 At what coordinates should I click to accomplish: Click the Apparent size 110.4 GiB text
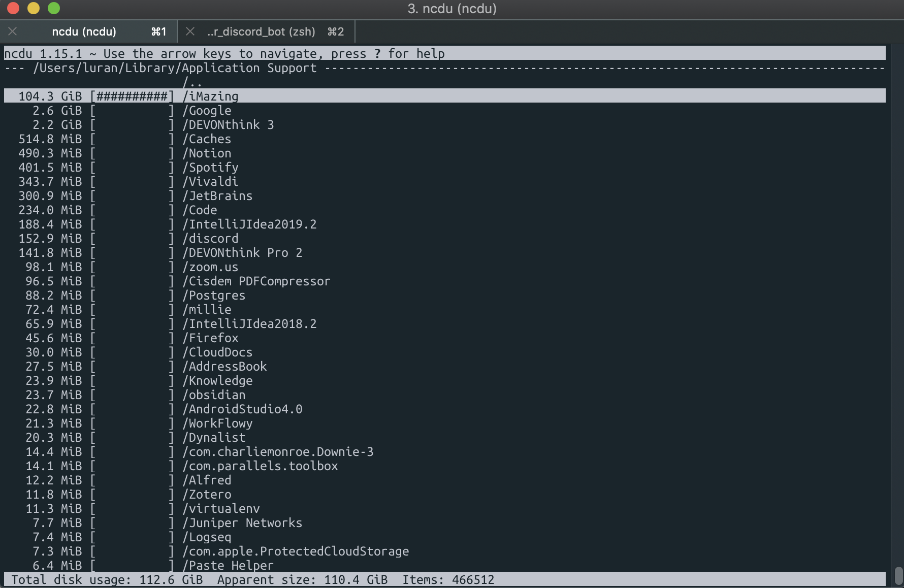(303, 579)
